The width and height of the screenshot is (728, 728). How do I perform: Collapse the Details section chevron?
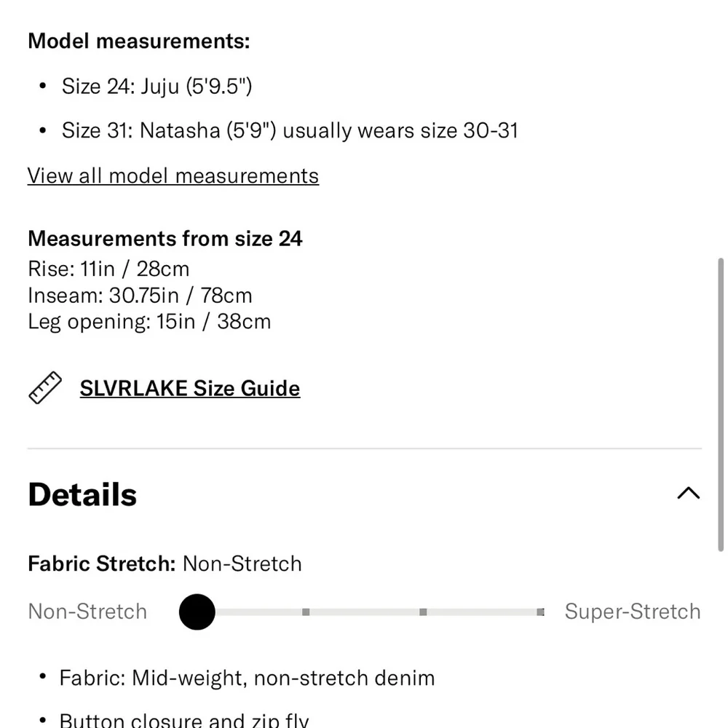689,493
